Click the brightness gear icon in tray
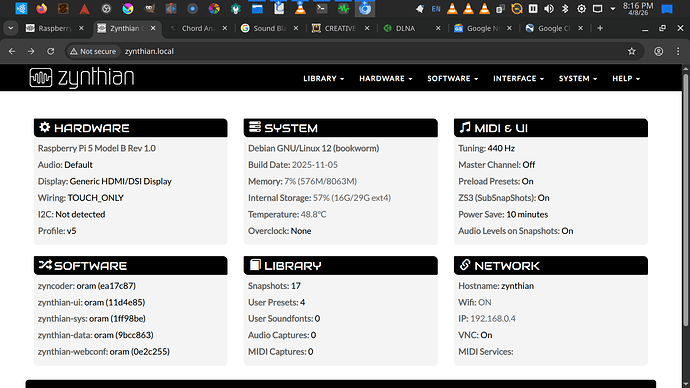Image resolution: width=690 pixels, height=388 pixels. click(x=581, y=8)
